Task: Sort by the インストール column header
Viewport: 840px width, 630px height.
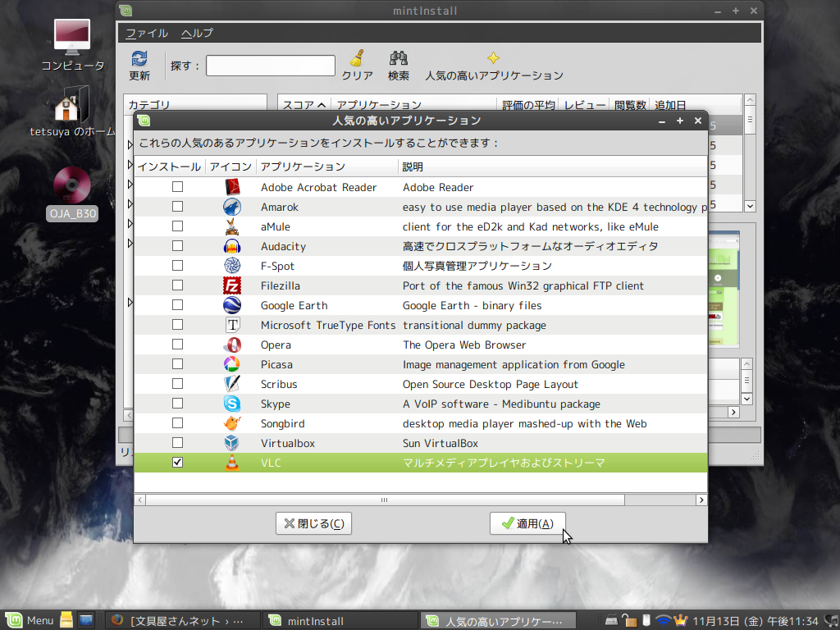Action: click(x=169, y=167)
